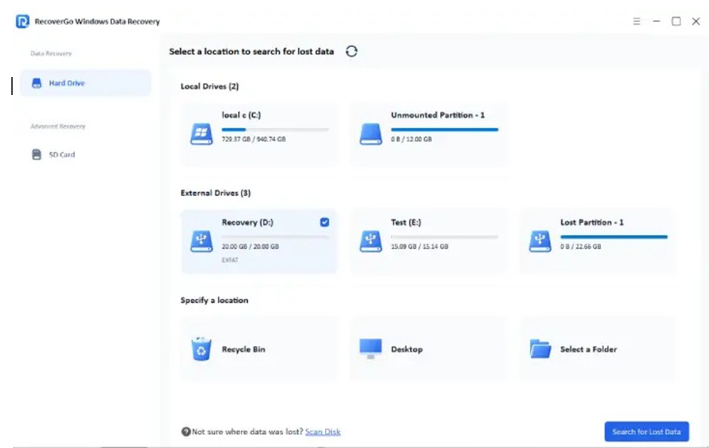
Task: Click Recovery (D:) usage bar
Action: pyautogui.click(x=275, y=237)
